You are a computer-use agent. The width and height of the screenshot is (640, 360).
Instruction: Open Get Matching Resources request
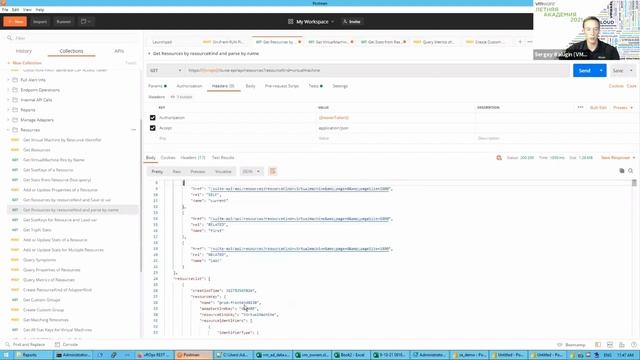[46, 320]
